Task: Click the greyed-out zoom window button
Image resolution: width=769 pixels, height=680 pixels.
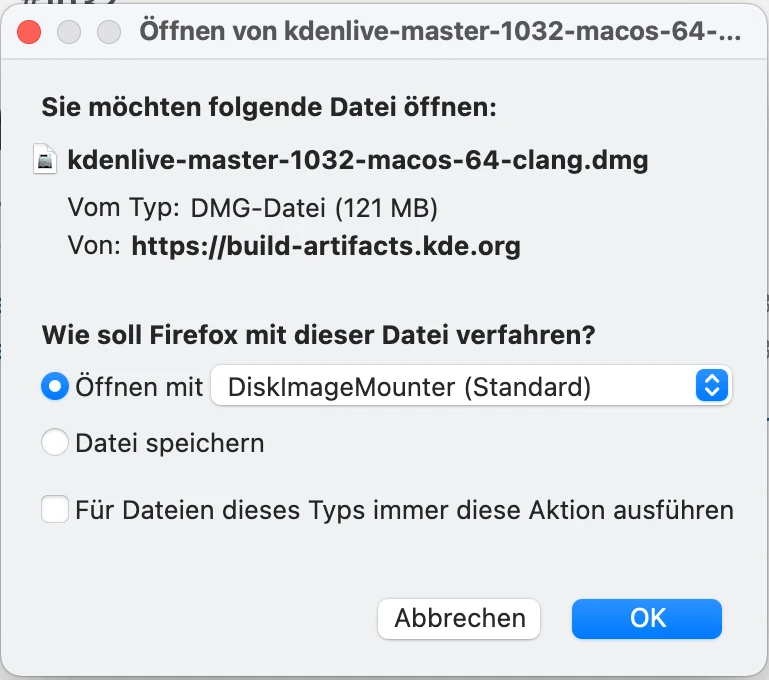Action: [x=109, y=32]
